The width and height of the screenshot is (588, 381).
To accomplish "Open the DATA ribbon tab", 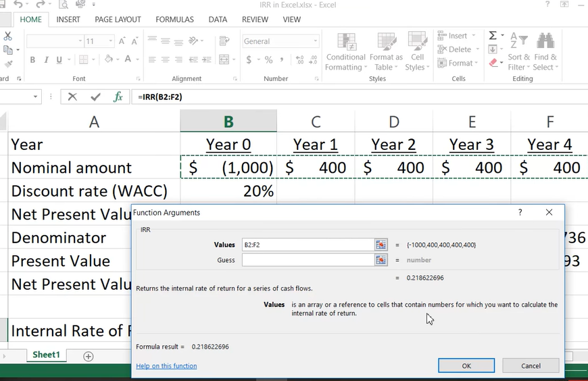I will 218,20.
